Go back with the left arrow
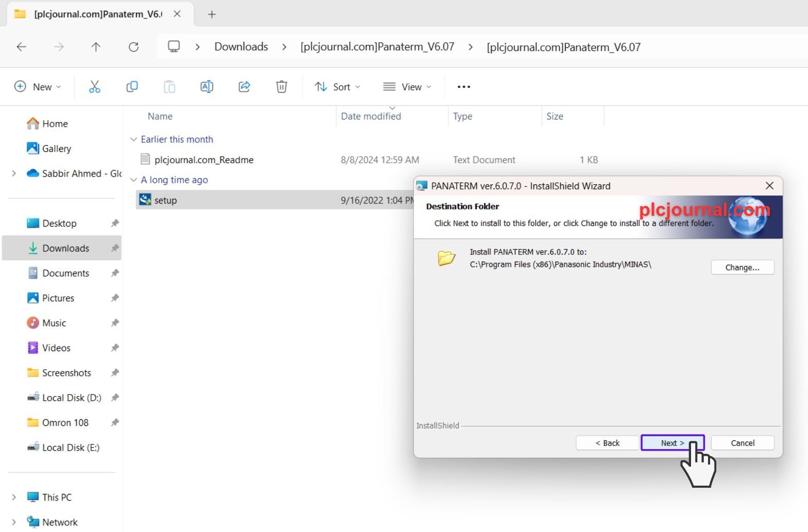Screen dimensions: 808x532 coord(21,47)
